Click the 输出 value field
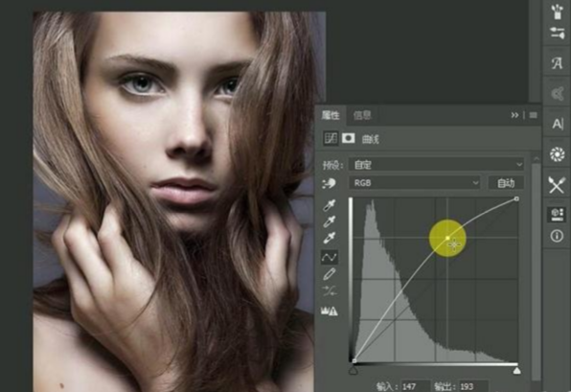 point(473,386)
